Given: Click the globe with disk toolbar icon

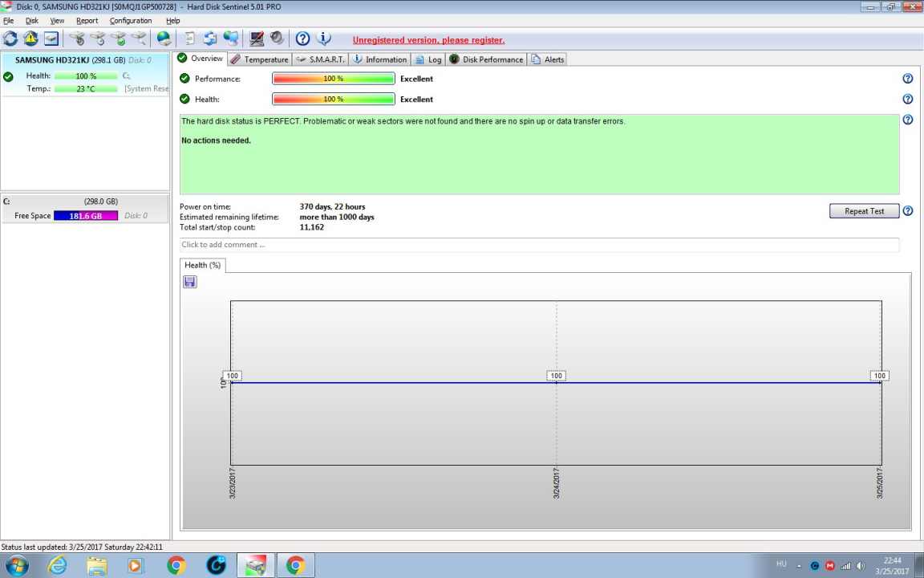Looking at the screenshot, I should 164,39.
